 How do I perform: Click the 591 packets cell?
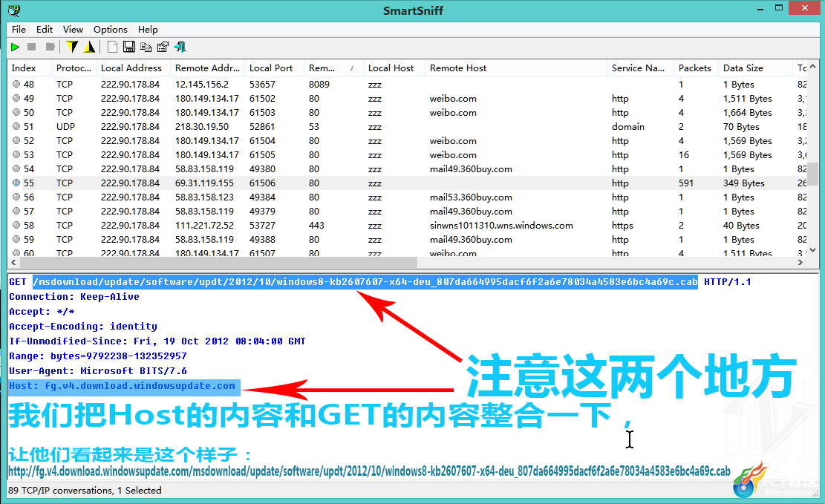click(686, 183)
